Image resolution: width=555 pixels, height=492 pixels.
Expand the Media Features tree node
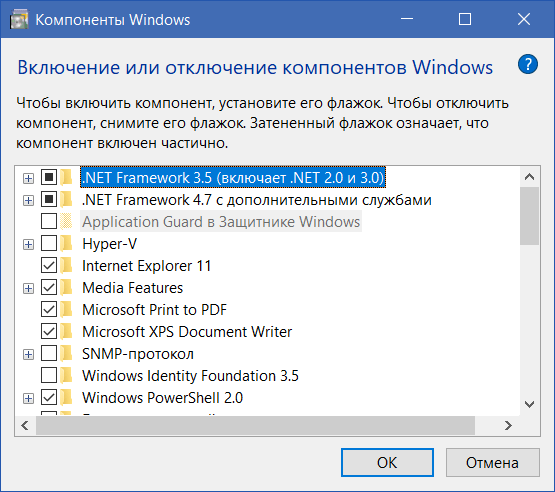point(28,288)
